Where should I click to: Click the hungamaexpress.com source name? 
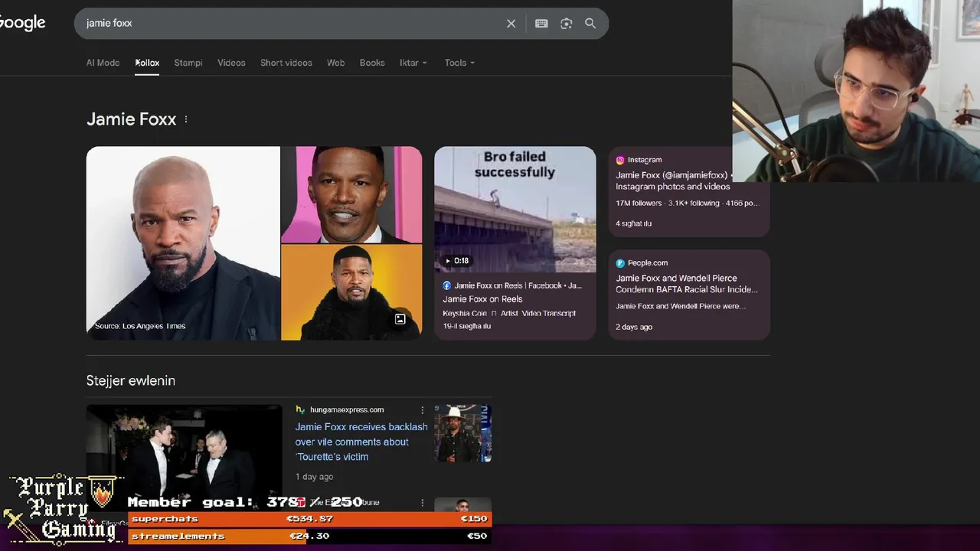[347, 409]
